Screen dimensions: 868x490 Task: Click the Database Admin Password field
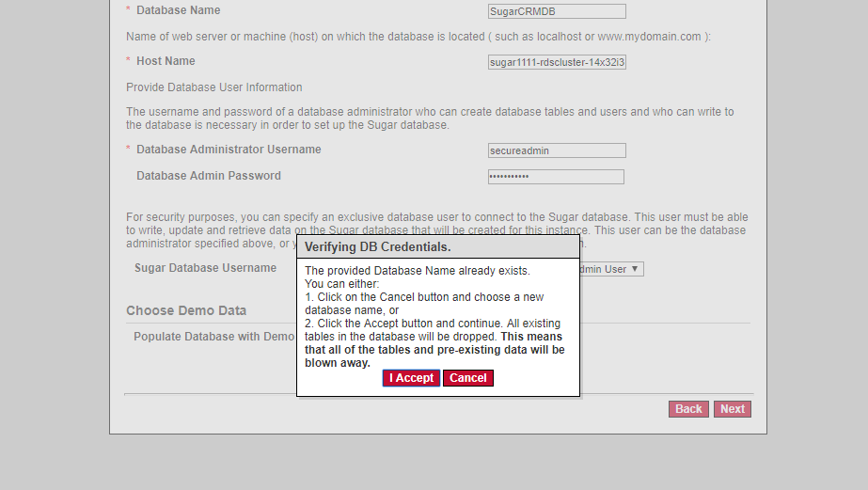[x=556, y=177]
